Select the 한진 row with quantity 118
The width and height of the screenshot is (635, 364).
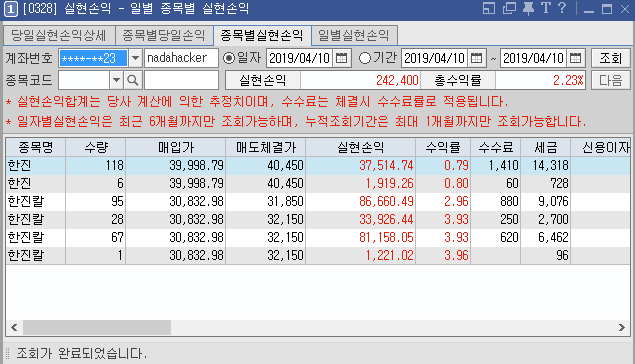[x=318, y=166]
